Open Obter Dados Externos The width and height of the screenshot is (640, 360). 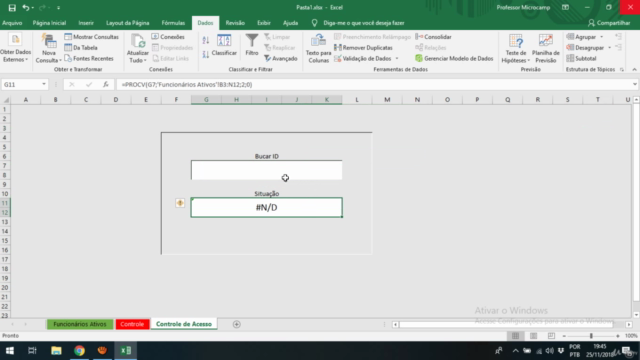click(x=16, y=48)
